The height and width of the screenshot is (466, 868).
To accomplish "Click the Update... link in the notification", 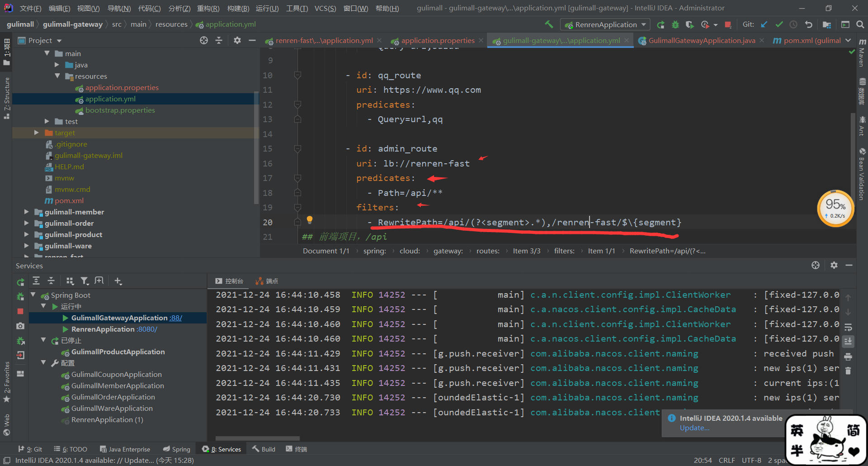I will [x=694, y=428].
